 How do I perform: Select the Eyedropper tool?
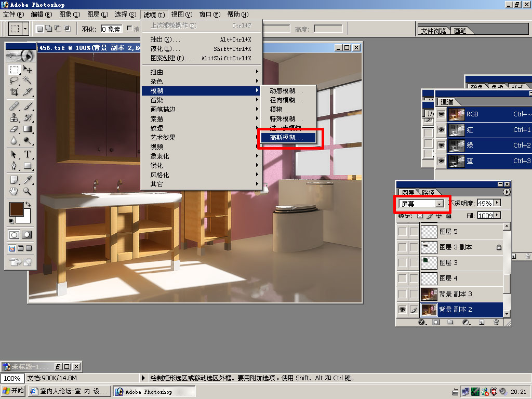coord(28,180)
